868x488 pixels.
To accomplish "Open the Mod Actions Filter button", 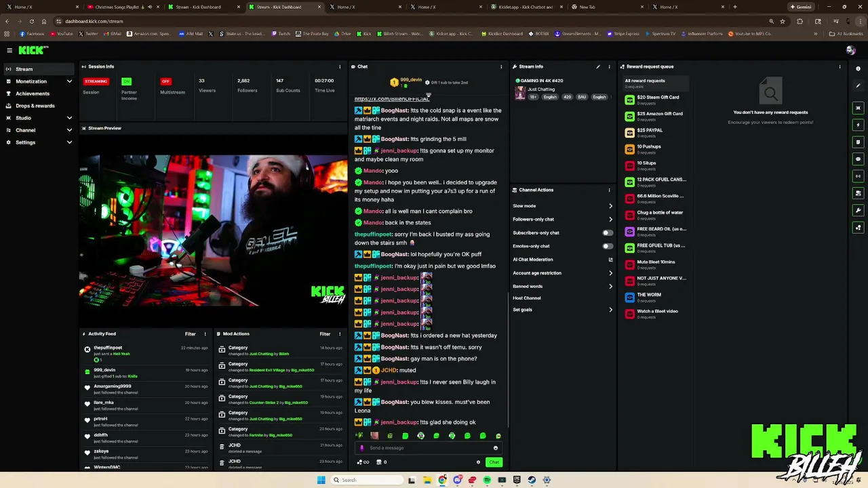I will [325, 333].
